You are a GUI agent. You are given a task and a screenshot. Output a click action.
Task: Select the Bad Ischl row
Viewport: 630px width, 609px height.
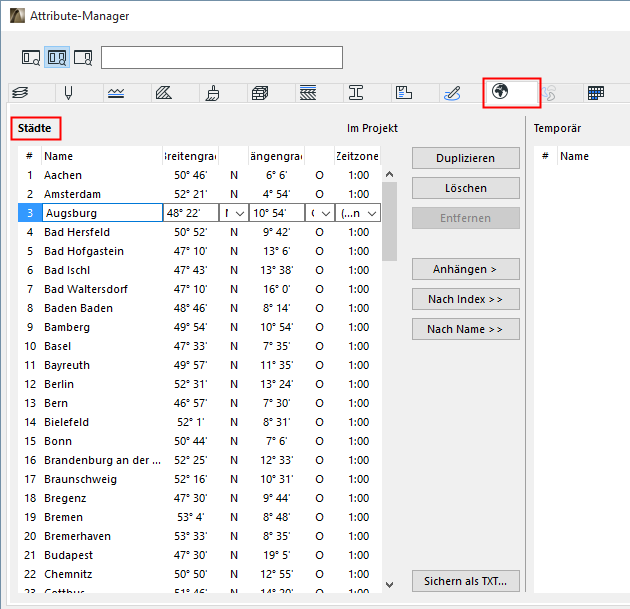point(199,270)
